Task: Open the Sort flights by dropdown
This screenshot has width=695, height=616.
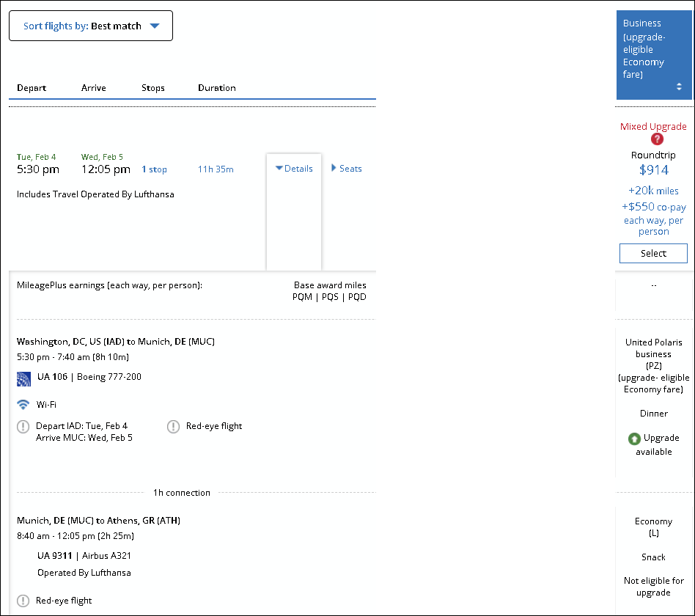Action: pos(91,26)
